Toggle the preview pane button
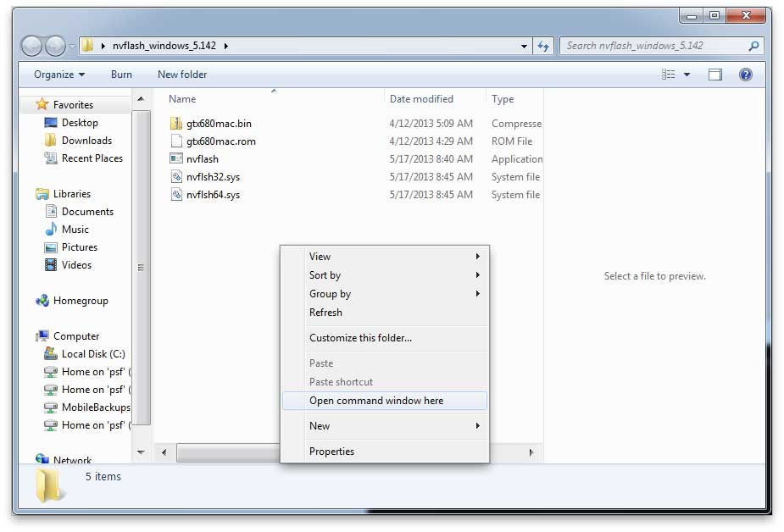The height and width of the screenshot is (532, 784). (715, 75)
